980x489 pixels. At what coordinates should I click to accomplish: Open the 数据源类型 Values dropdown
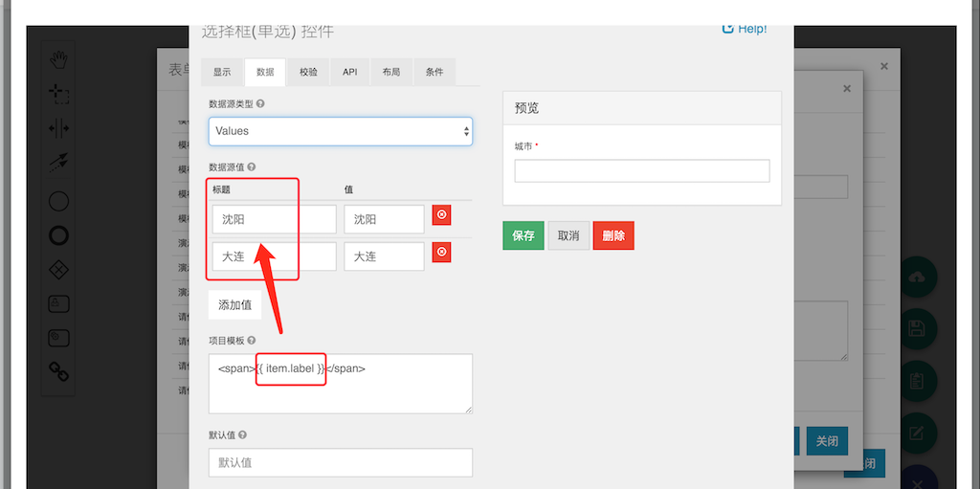point(341,131)
